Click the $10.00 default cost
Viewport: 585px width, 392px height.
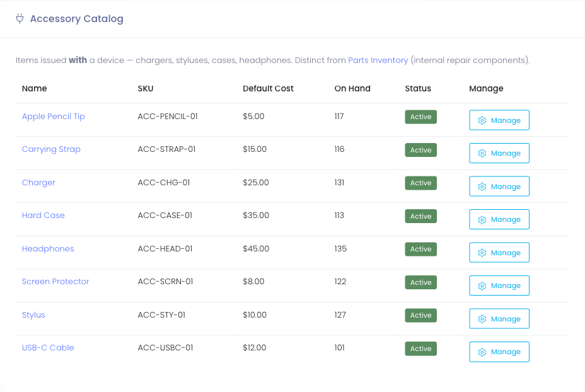(x=255, y=314)
